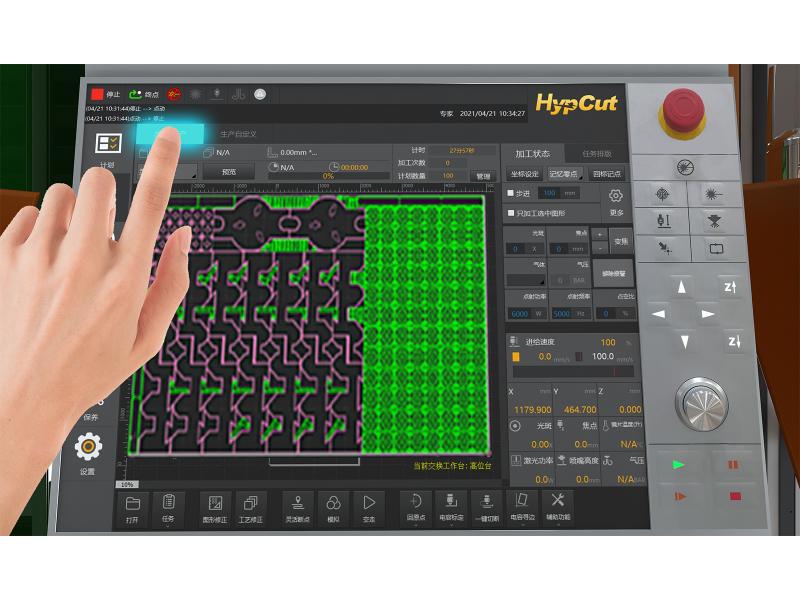Viewport: 800px width, 600px height.
Task: Check 只加工选中图形 option
Action: click(511, 211)
